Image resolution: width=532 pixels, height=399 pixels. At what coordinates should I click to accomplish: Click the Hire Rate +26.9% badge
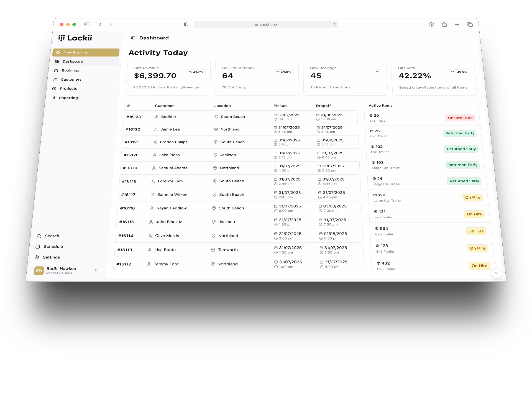tap(459, 72)
